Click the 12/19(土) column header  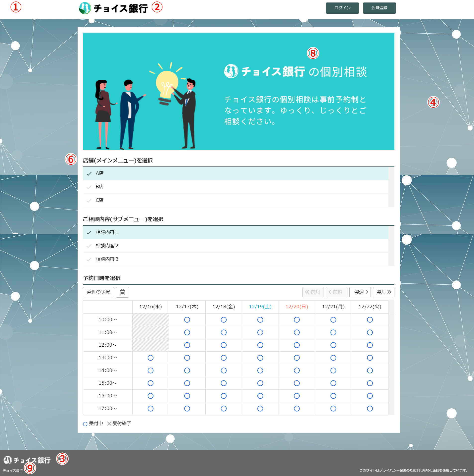click(x=260, y=307)
